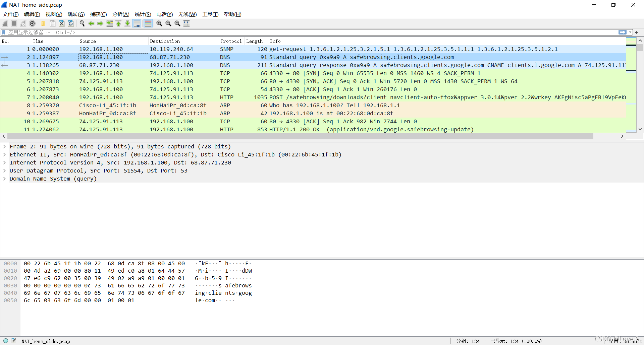644x345 pixels.
Task: Open the 捕获(C) menu
Action: click(x=99, y=14)
